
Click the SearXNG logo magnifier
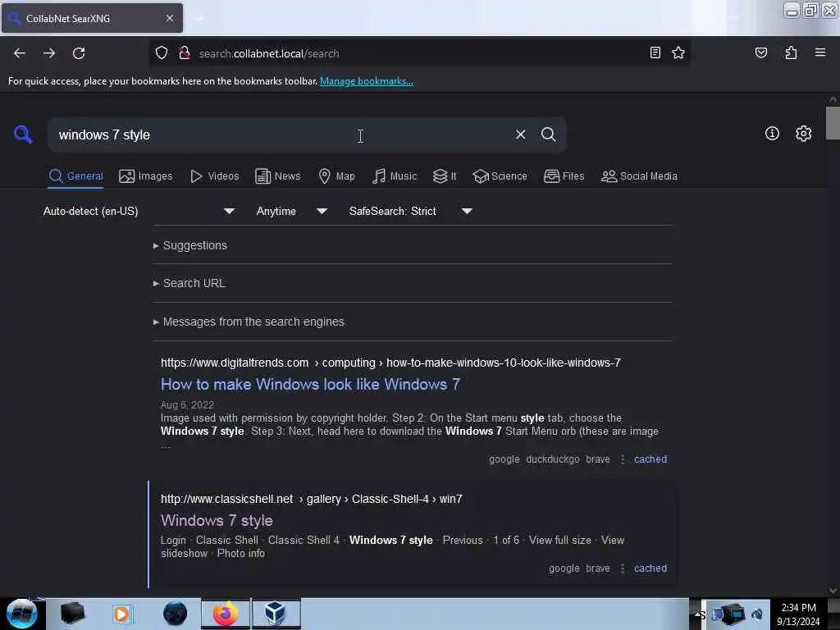[x=22, y=134]
